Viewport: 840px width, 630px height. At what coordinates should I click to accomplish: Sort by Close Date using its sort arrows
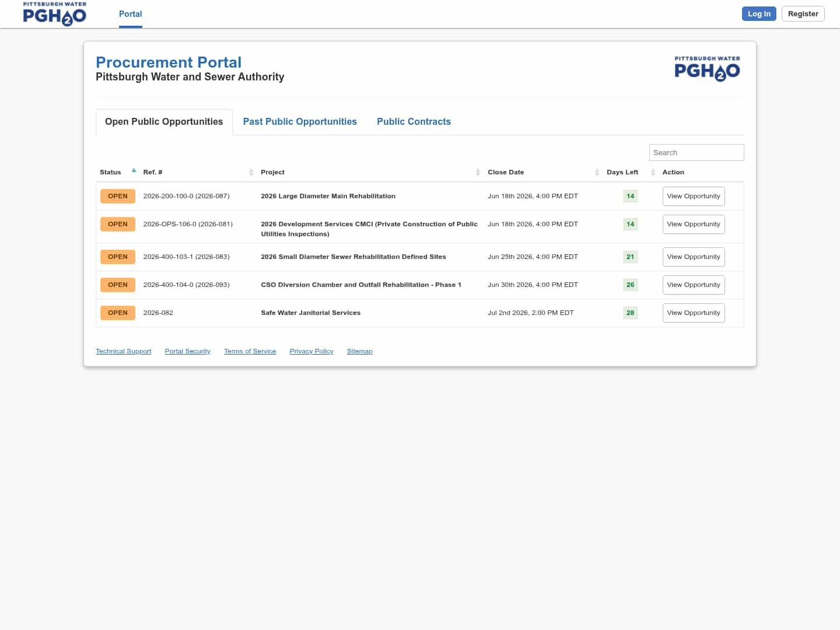pos(597,172)
